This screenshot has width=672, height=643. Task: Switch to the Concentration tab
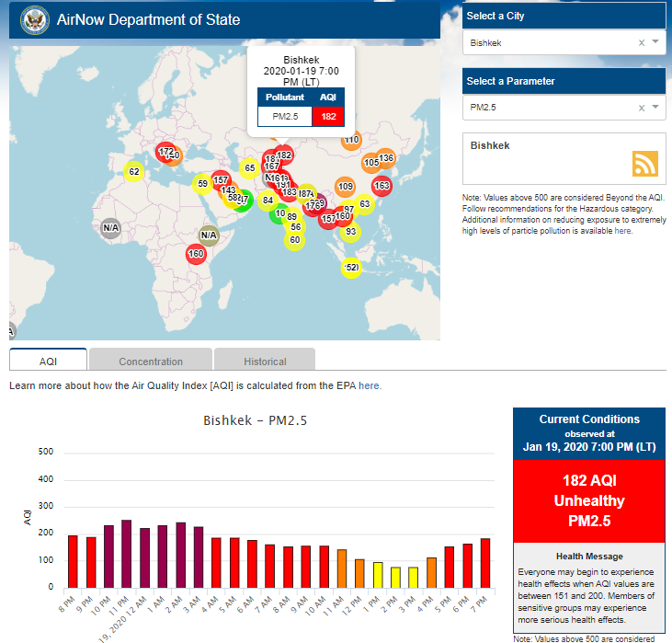tap(151, 362)
